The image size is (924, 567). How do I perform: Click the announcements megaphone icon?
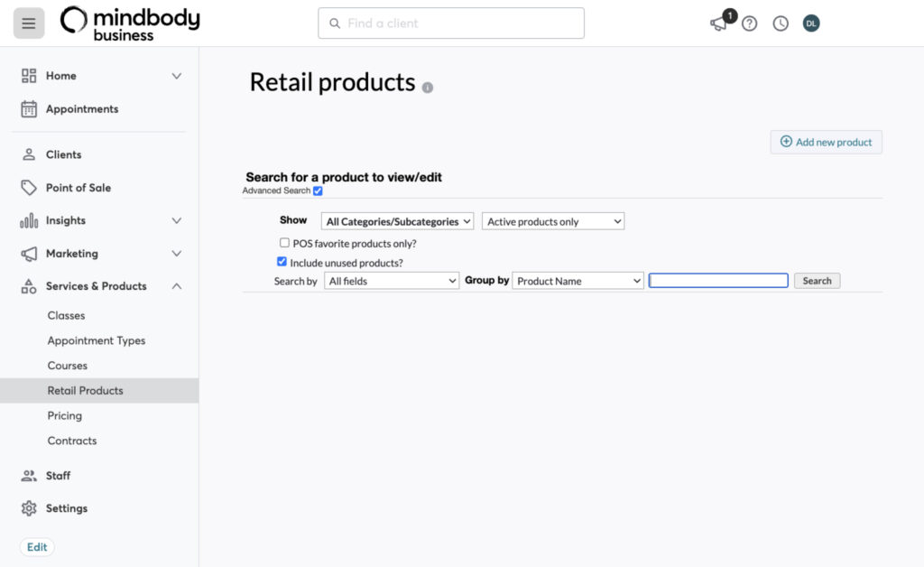[x=718, y=23]
